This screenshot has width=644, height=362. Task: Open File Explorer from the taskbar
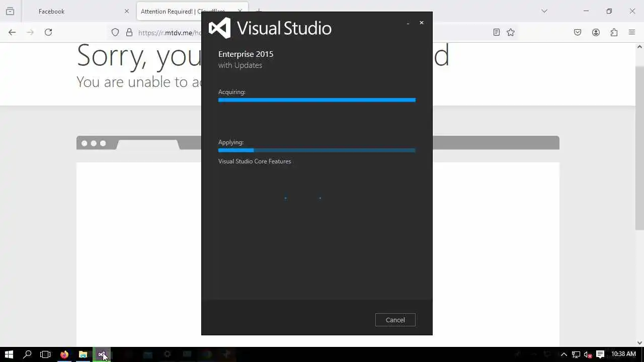[83, 354]
